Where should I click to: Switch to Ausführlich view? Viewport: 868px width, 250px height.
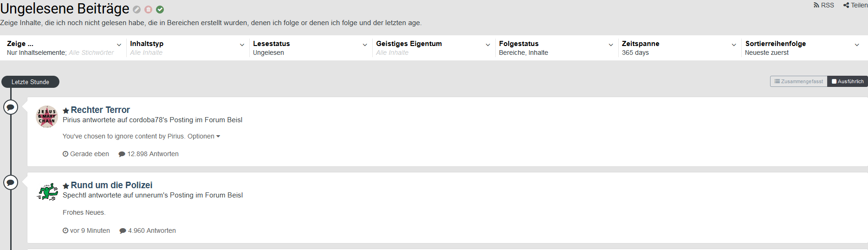(x=848, y=81)
